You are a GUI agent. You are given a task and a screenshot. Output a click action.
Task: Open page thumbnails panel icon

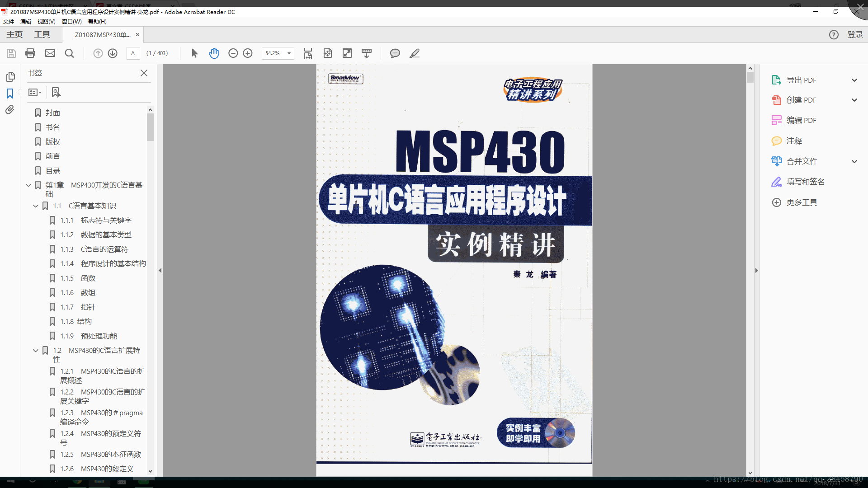pos(10,76)
